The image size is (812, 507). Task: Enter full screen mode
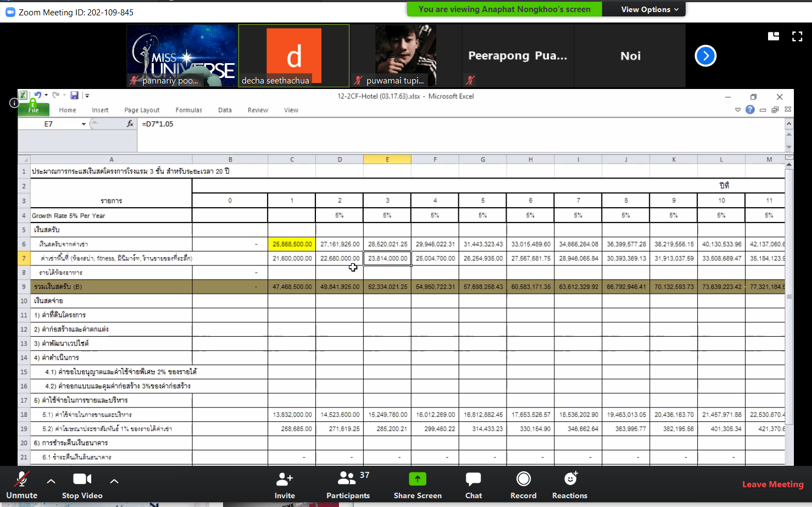797,36
